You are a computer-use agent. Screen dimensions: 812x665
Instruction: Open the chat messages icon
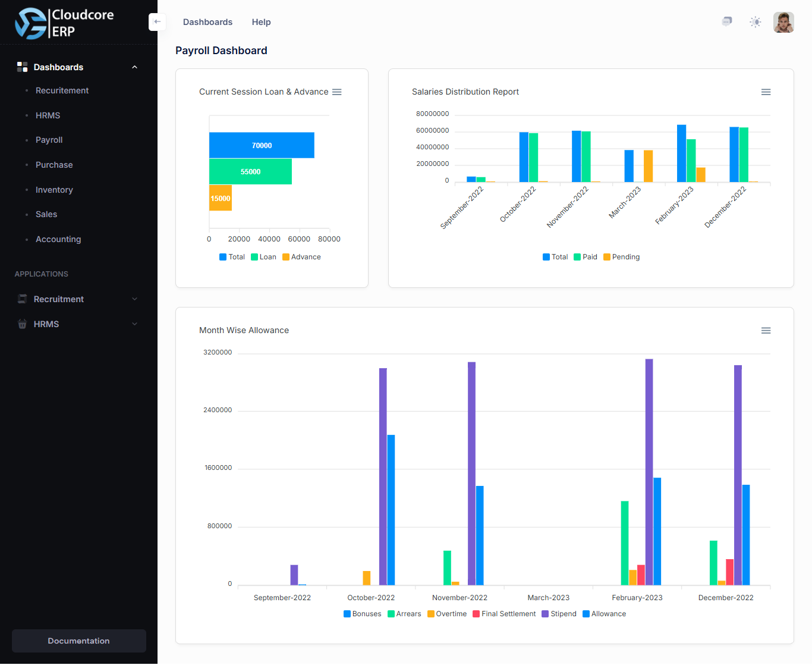coord(726,22)
